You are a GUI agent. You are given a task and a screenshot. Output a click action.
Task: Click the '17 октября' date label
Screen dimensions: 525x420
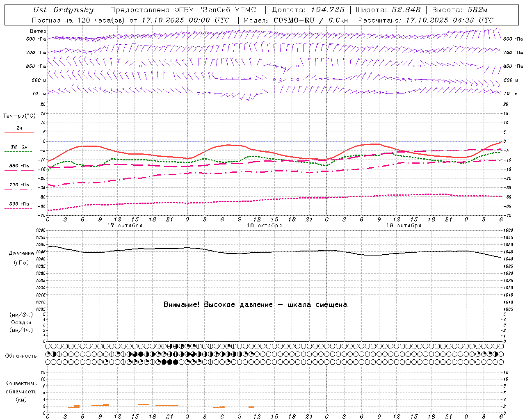coord(125,226)
